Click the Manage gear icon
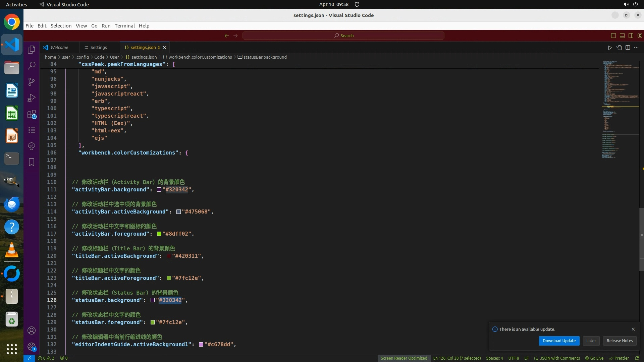The width and height of the screenshot is (644, 362). 32,346
